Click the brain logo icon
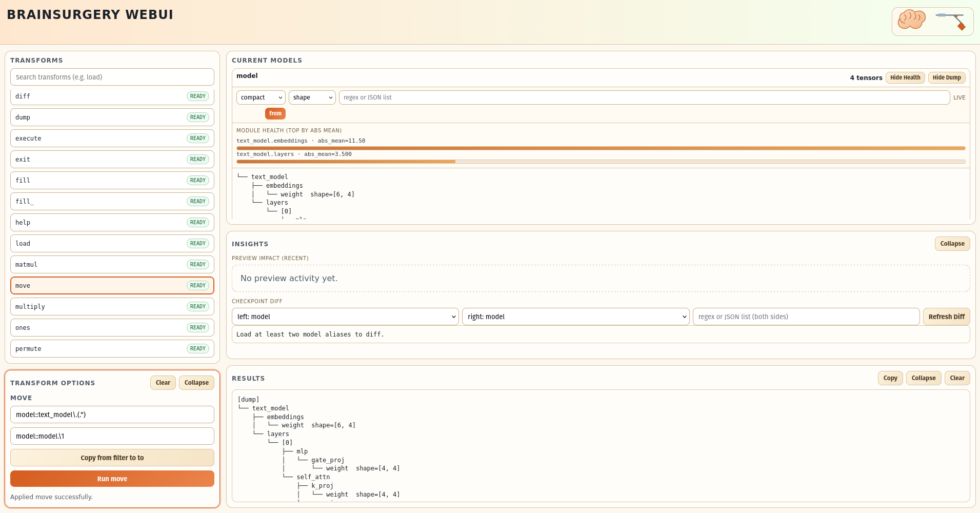 pos(912,20)
